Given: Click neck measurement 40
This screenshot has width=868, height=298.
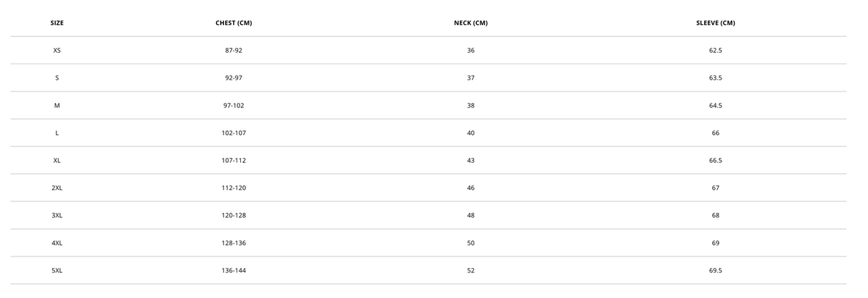Looking at the screenshot, I should click(x=470, y=133).
